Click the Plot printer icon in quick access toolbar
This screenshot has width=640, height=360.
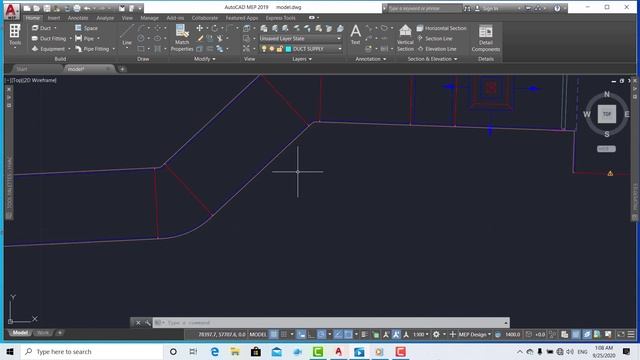[77, 8]
